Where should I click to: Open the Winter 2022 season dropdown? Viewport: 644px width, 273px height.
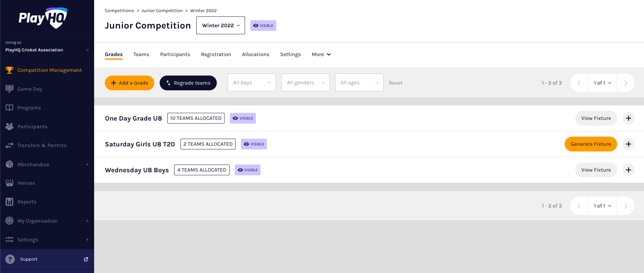220,26
